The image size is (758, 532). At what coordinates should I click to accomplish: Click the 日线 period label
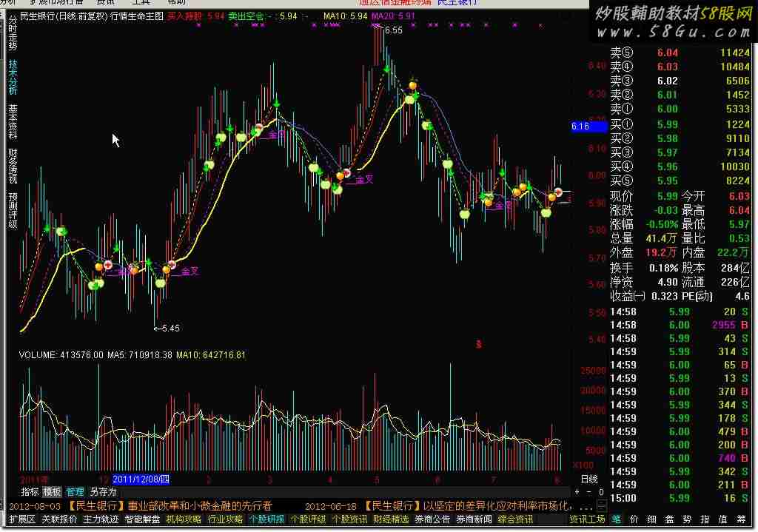pyautogui.click(x=589, y=479)
